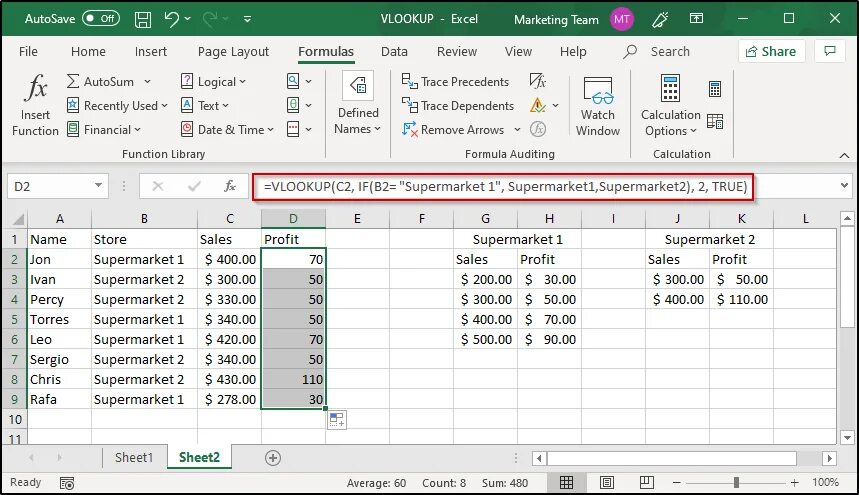Click the Undo arrow icon
859x495 pixels.
[x=171, y=19]
